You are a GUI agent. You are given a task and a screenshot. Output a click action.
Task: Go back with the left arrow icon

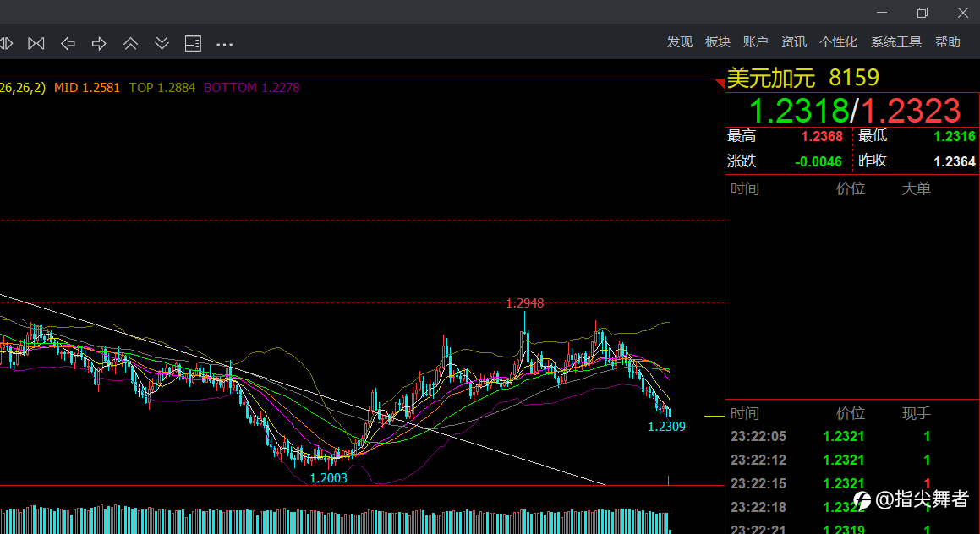click(x=68, y=43)
